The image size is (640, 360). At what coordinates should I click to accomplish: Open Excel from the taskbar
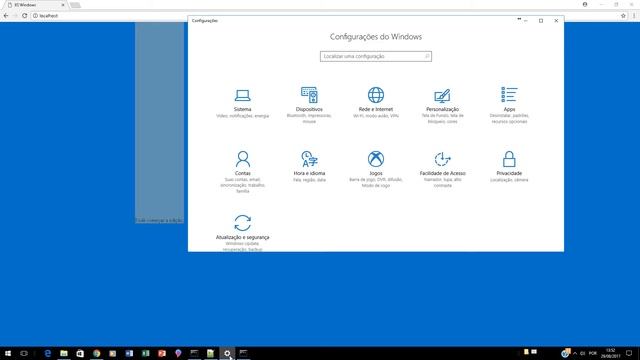[x=146, y=353]
